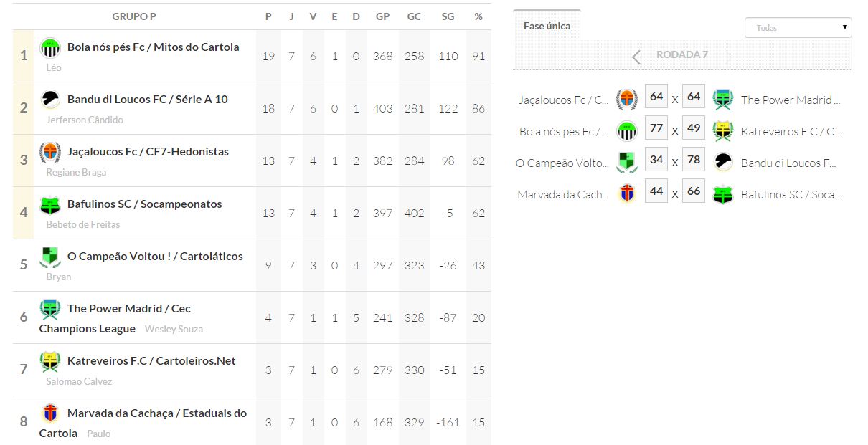868x445 pixels.
Task: Click the O Campeão Voltou crest in standings
Action: (50, 257)
